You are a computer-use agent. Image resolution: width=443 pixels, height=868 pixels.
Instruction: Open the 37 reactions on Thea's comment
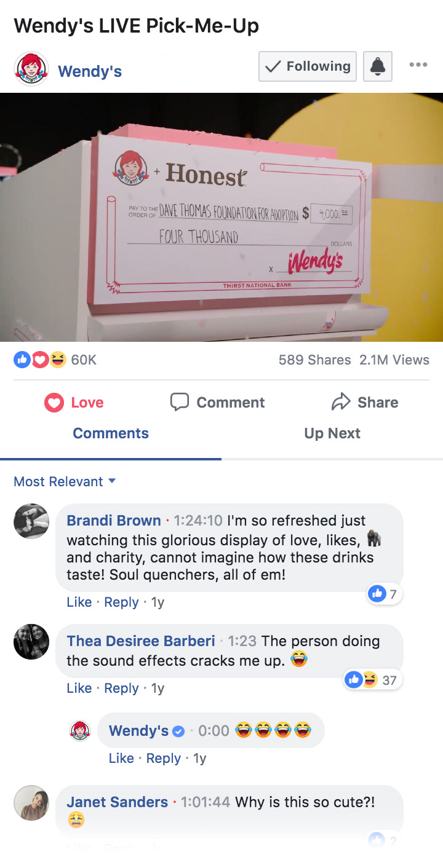pos(372,680)
